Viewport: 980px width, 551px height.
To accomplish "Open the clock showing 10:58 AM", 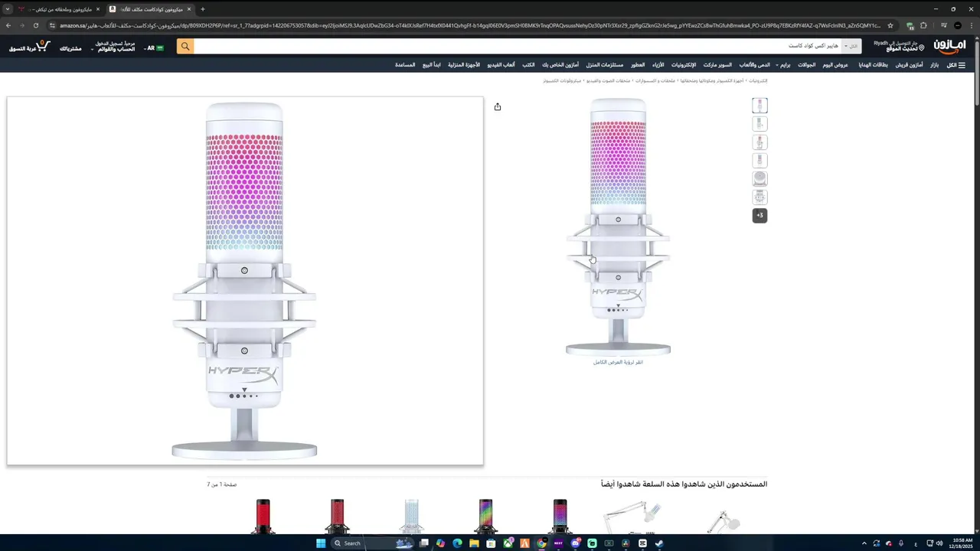I will click(962, 543).
